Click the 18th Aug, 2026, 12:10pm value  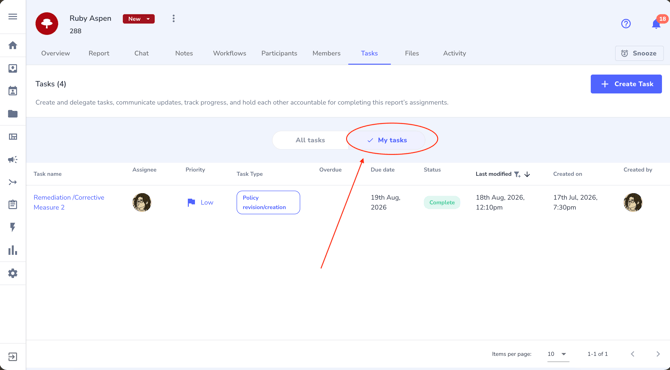click(500, 203)
